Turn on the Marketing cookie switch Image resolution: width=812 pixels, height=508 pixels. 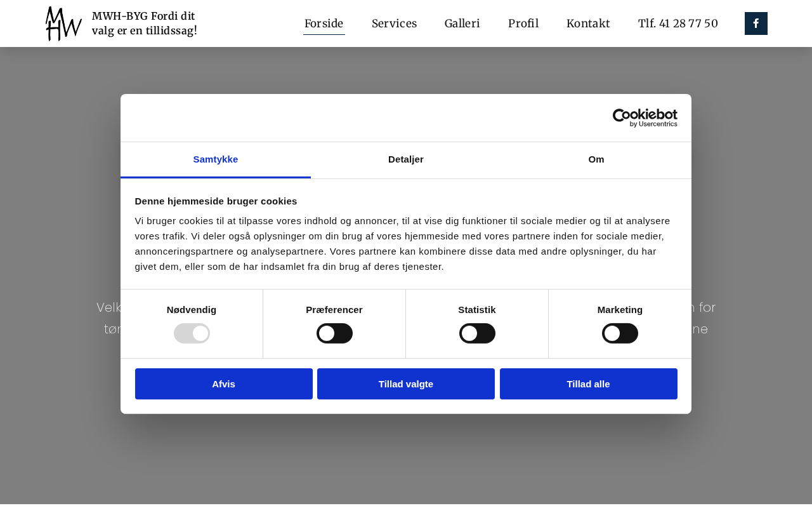(x=620, y=333)
